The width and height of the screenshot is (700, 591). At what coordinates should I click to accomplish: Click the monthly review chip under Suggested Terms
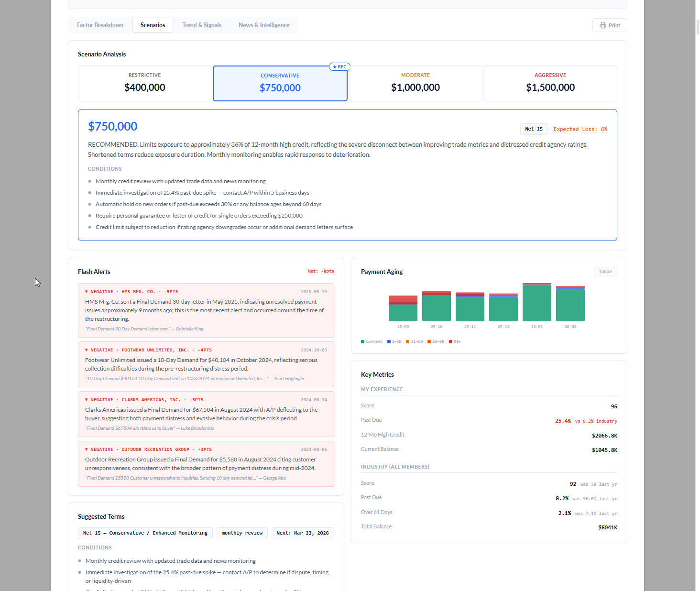click(x=242, y=533)
